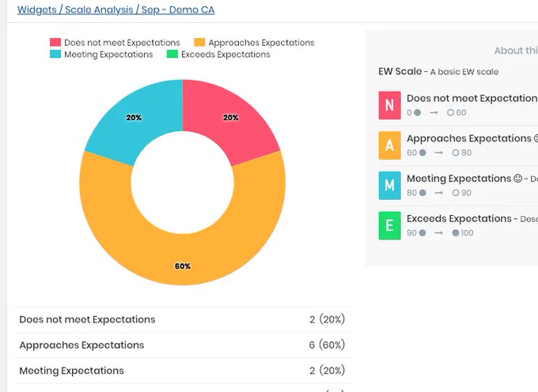Click the arrow icon in the N range row

434,112
